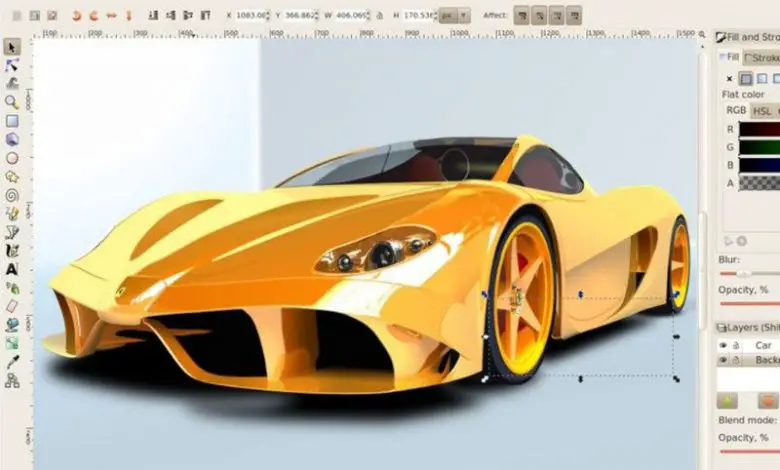
Task: Lower selection one step
Action: pyautogui.click(x=171, y=16)
